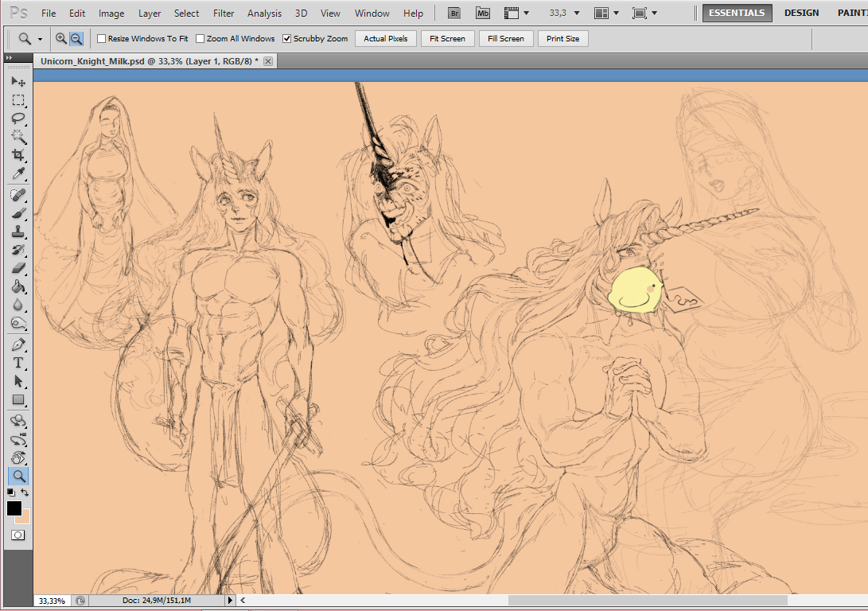
Task: Disable the Scrubby Zoom checkbox
Action: point(286,39)
